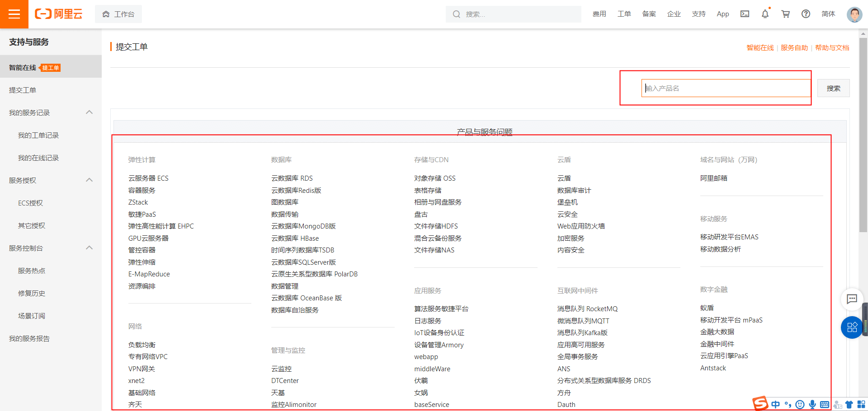Select 日志服务 product
The width and height of the screenshot is (868, 411).
(x=428, y=321)
